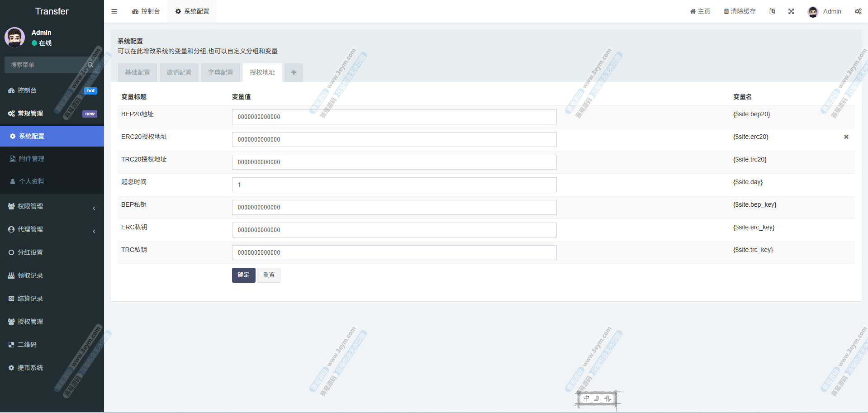Open the 主页 home link
The image size is (868, 413).
coord(700,11)
